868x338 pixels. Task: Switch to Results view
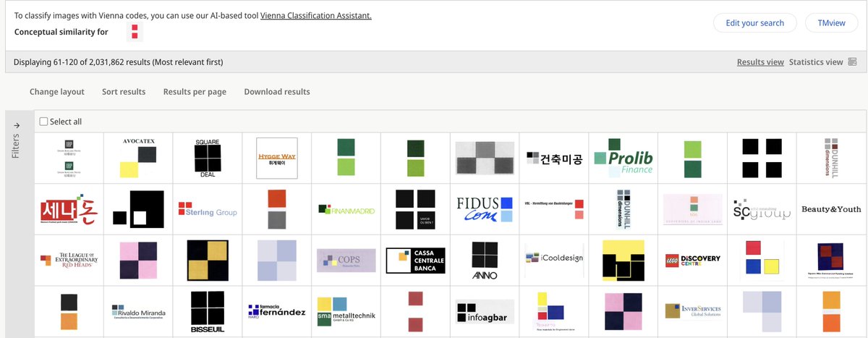coord(760,62)
